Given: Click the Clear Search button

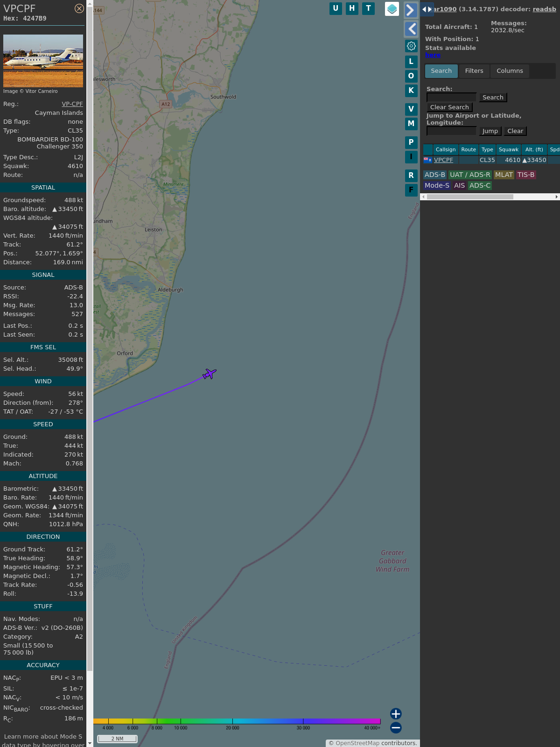Looking at the screenshot, I should 449,107.
